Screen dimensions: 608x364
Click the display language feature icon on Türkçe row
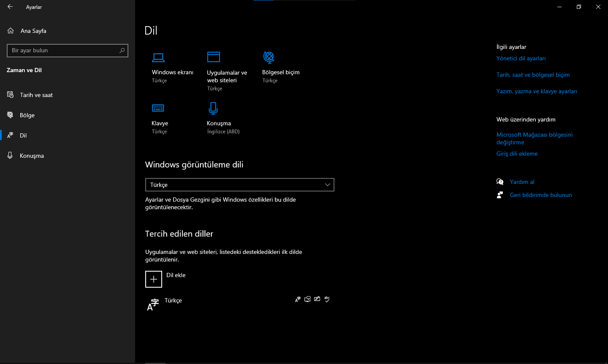pyautogui.click(x=298, y=299)
